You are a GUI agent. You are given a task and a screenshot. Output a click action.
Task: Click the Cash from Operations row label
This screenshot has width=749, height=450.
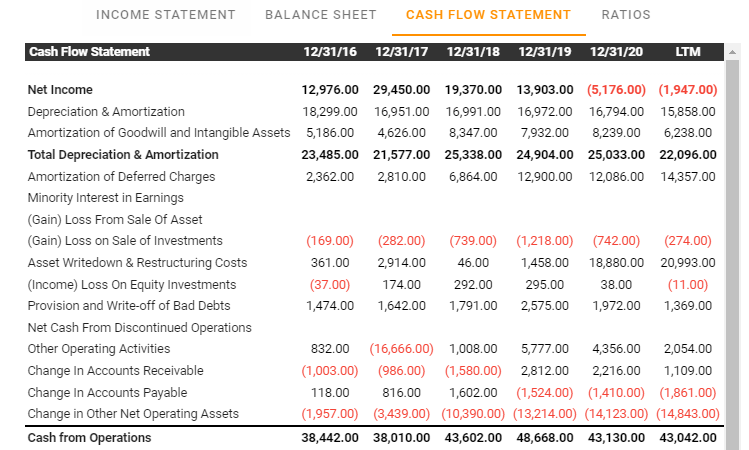click(x=89, y=438)
